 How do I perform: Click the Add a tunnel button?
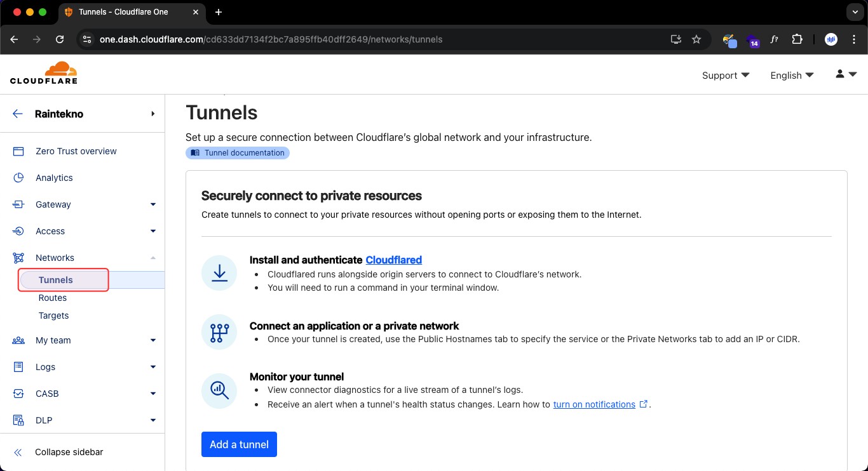coord(239,444)
